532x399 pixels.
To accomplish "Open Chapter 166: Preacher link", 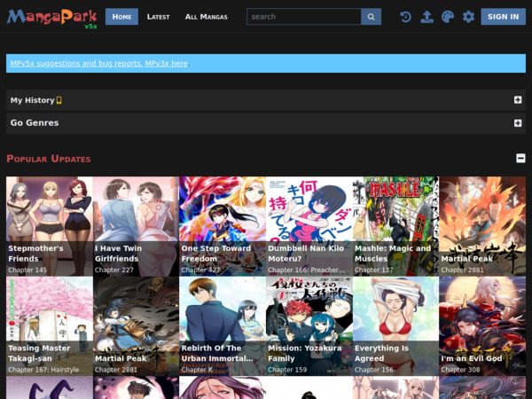I will click(x=306, y=270).
